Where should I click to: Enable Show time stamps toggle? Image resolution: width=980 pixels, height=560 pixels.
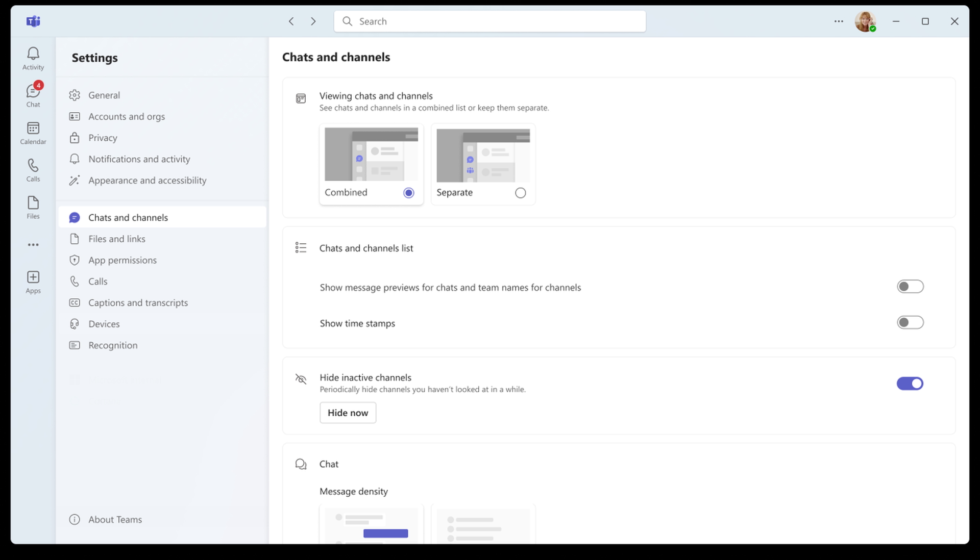[x=910, y=323]
